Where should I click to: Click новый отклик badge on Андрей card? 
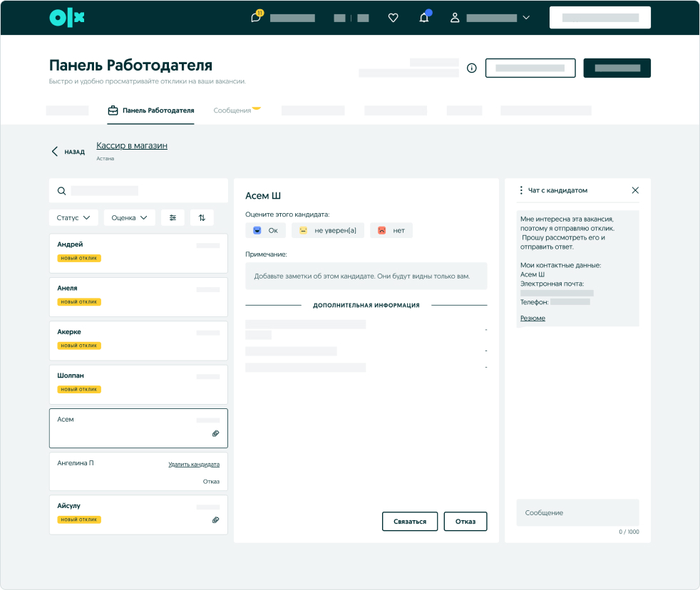[79, 258]
